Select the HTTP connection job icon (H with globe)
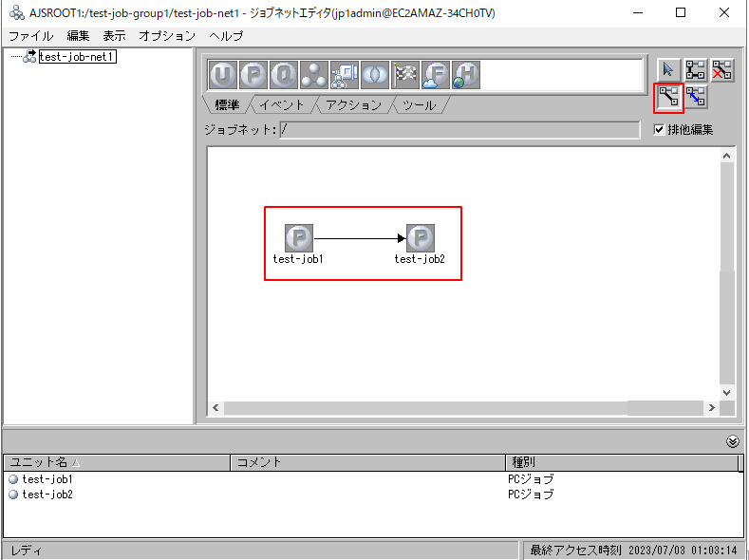Image resolution: width=749 pixels, height=560 pixels. coord(466,75)
